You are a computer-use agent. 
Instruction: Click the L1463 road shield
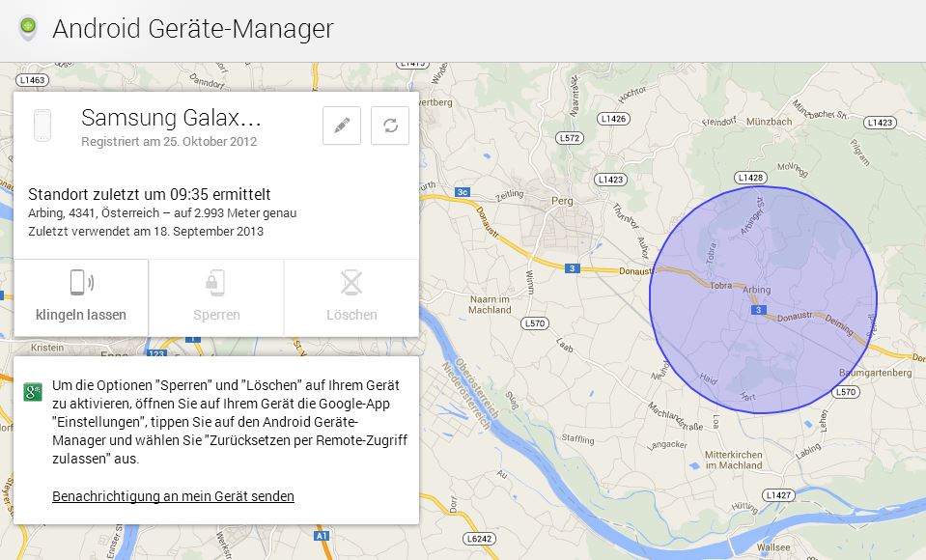click(x=32, y=80)
